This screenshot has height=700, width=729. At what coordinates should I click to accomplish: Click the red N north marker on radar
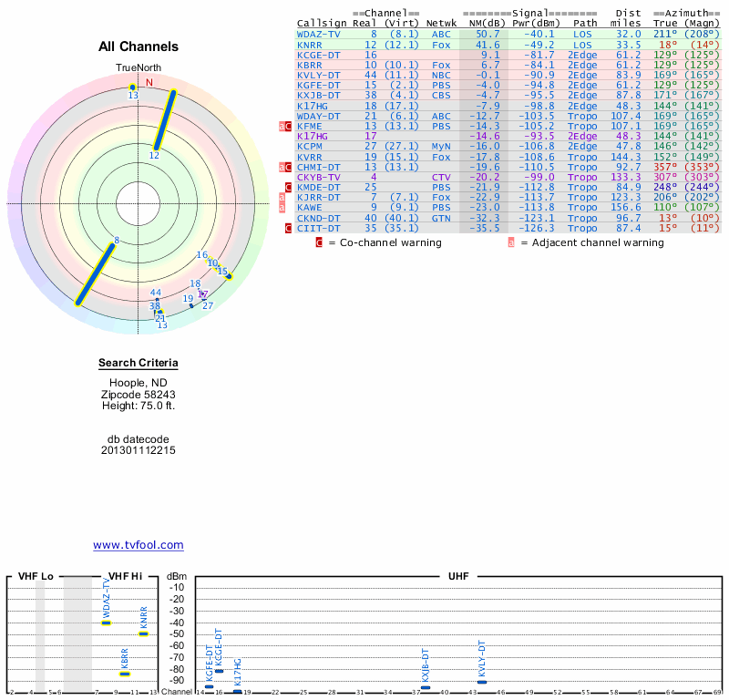click(149, 82)
